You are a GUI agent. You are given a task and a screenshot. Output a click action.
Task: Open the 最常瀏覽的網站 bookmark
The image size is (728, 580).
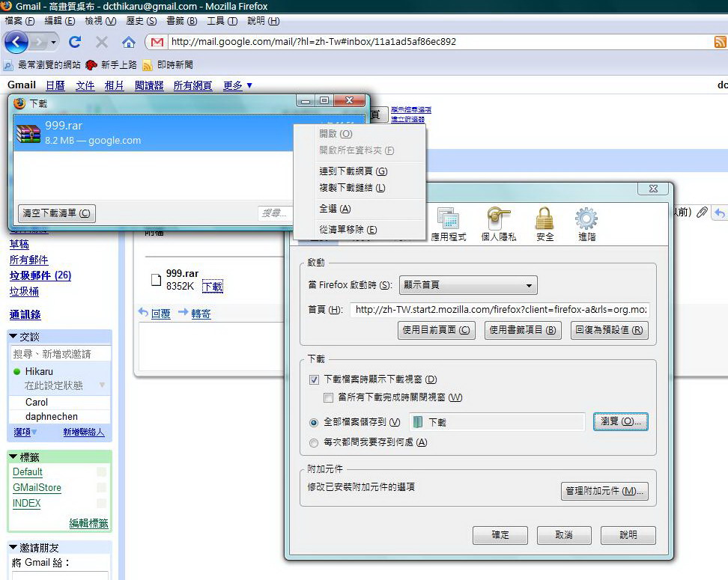point(42,65)
